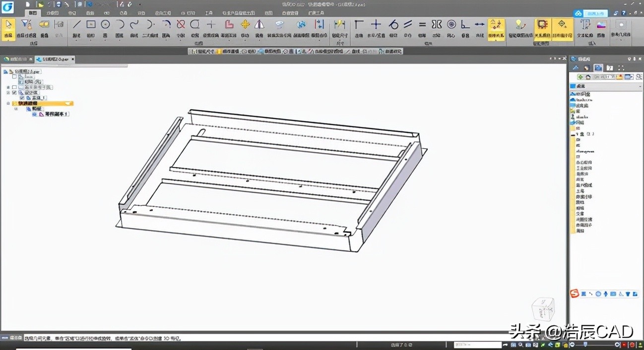
Task: Open the last folder in right panel list
Action: click(580, 231)
